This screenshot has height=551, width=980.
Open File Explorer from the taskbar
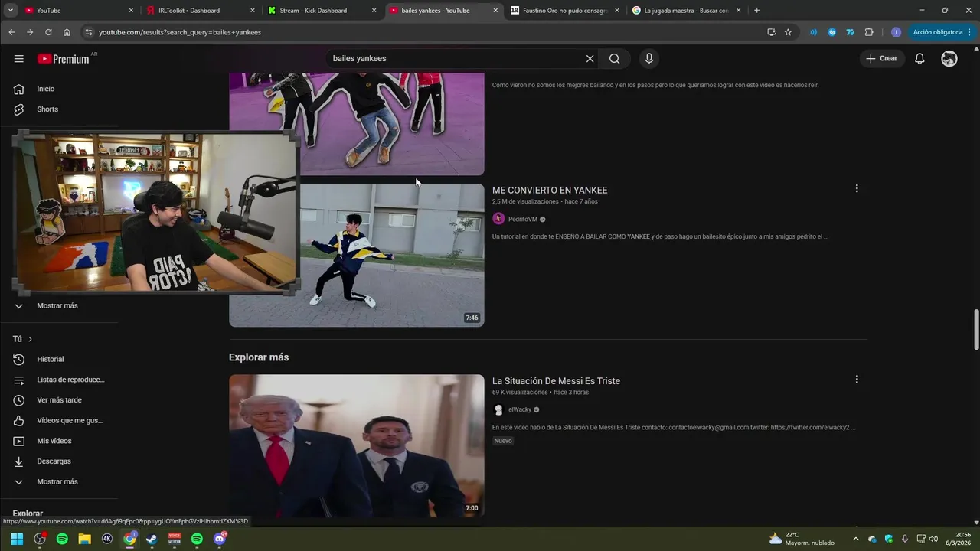[84, 539]
